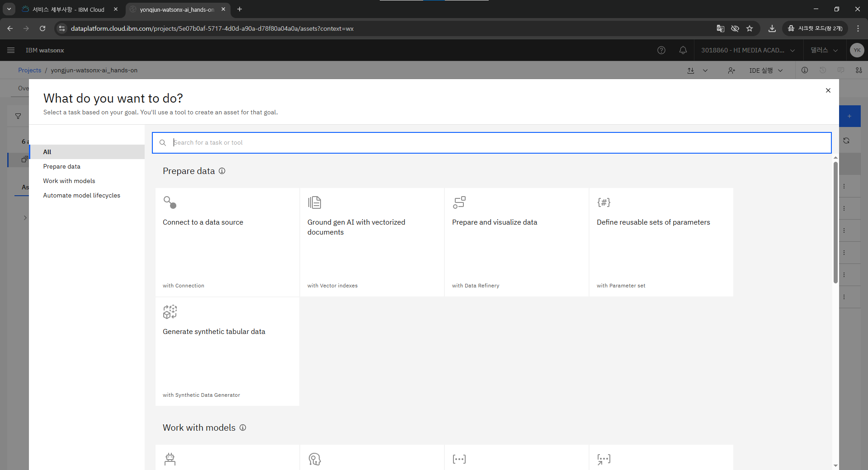Expand the account 3018860 - HI MEDIA ACAD dropdown
Viewport: 868px width, 470px height.
click(x=748, y=50)
